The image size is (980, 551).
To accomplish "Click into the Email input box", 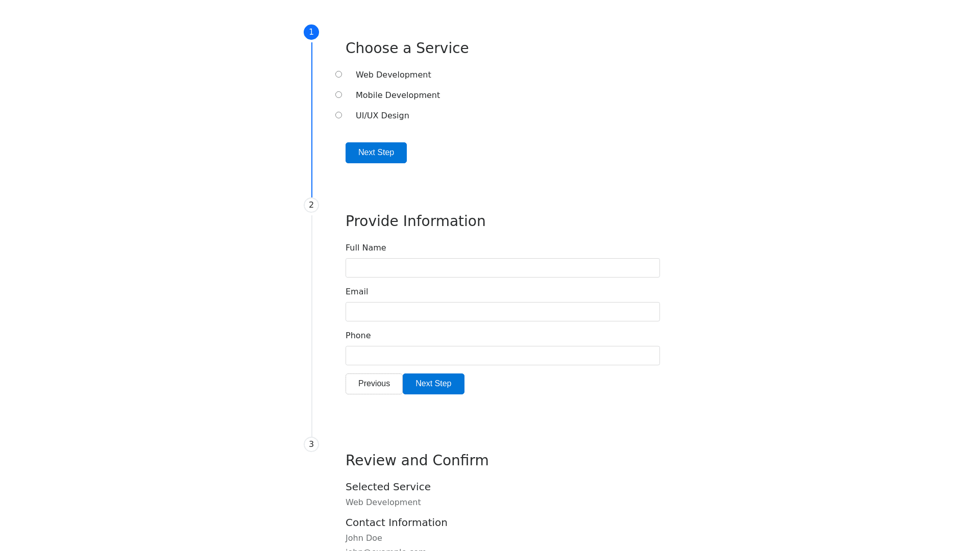I will click(502, 312).
